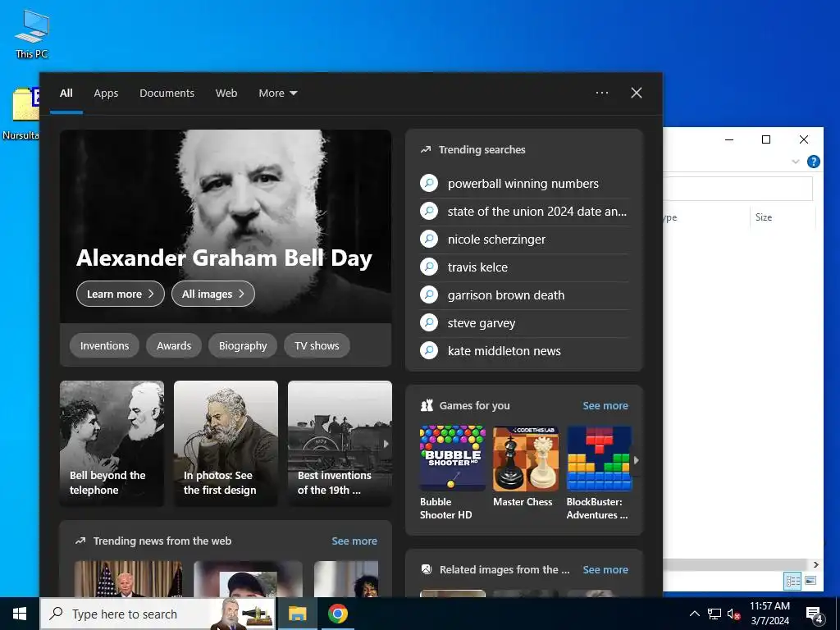Image resolution: width=840 pixels, height=630 pixels.
Task: Click the Bell search highlight taskbar image
Action: tap(244, 614)
